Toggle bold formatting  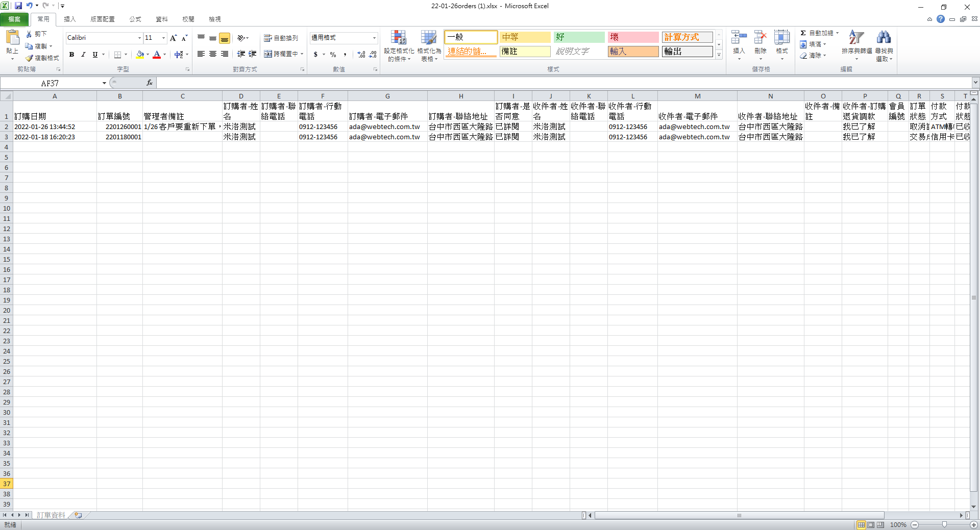tap(71, 55)
